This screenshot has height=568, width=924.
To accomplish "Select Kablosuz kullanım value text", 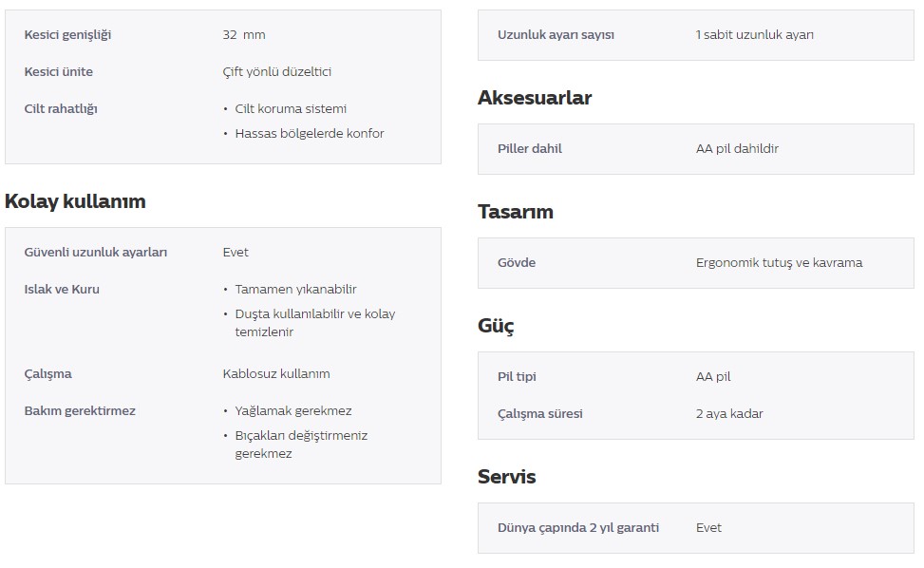I will (x=276, y=374).
